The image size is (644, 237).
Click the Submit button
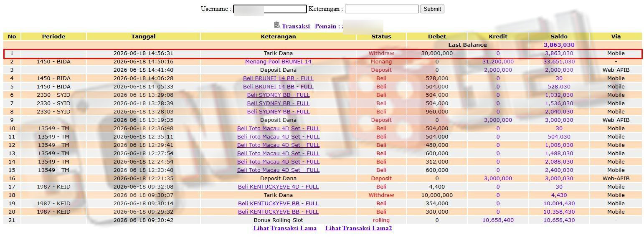[x=432, y=9]
